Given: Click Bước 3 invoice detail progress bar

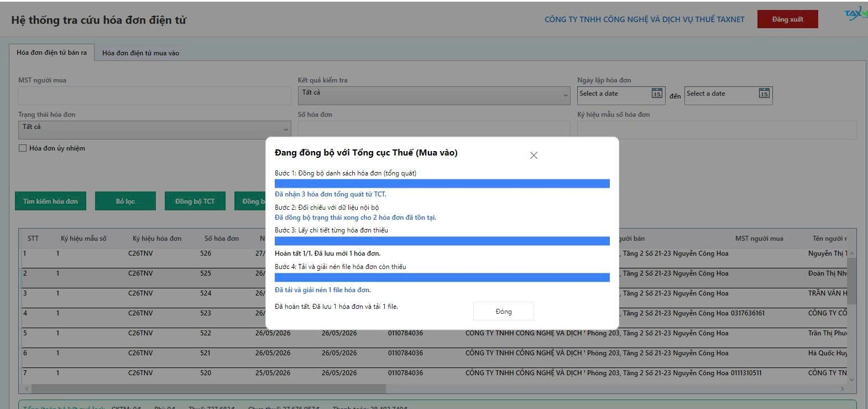Looking at the screenshot, I should (442, 241).
